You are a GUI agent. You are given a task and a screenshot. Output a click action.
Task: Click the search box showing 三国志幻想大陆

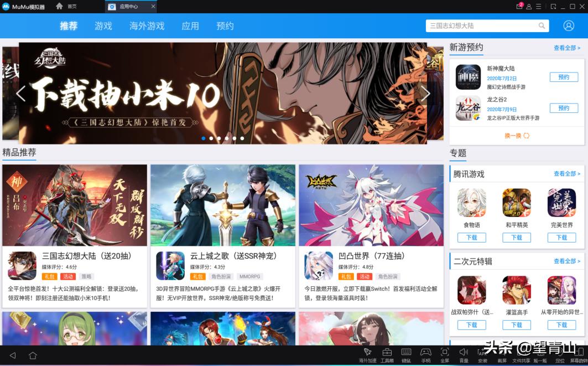tap(487, 25)
